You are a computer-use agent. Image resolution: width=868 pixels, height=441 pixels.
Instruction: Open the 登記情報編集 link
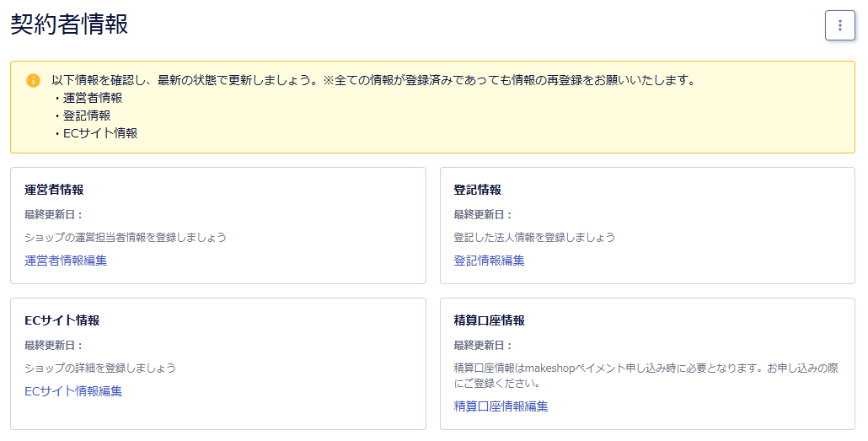pyautogui.click(x=489, y=261)
